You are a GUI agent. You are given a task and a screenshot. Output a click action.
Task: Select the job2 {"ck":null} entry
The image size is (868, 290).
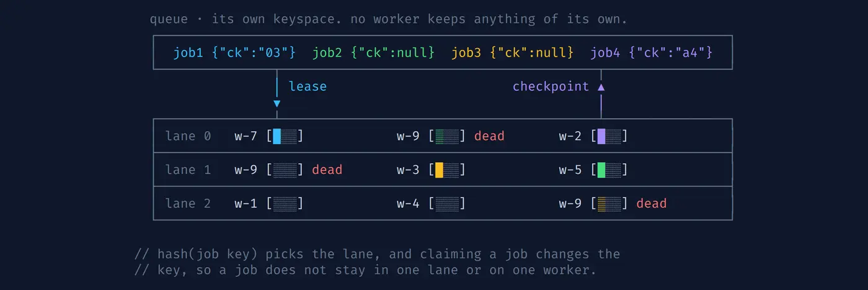(373, 53)
